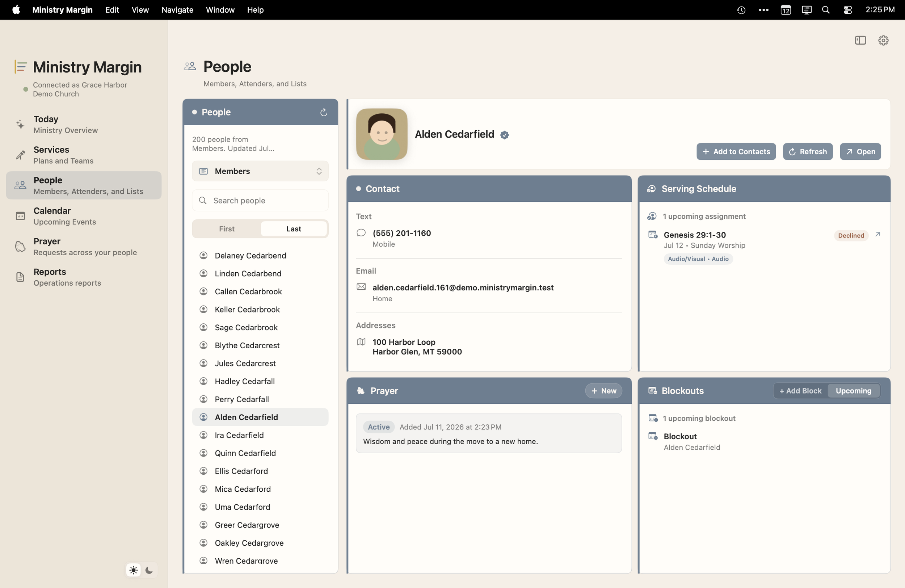Select Ira Cedarfield in the people list
Screen dimensions: 905x588
[260, 435]
